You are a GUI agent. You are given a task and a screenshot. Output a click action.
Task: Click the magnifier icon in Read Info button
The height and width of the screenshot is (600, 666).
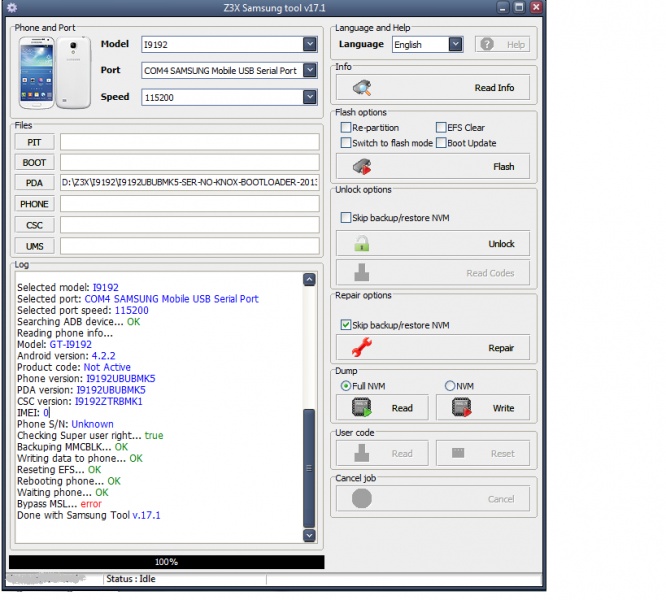click(362, 88)
